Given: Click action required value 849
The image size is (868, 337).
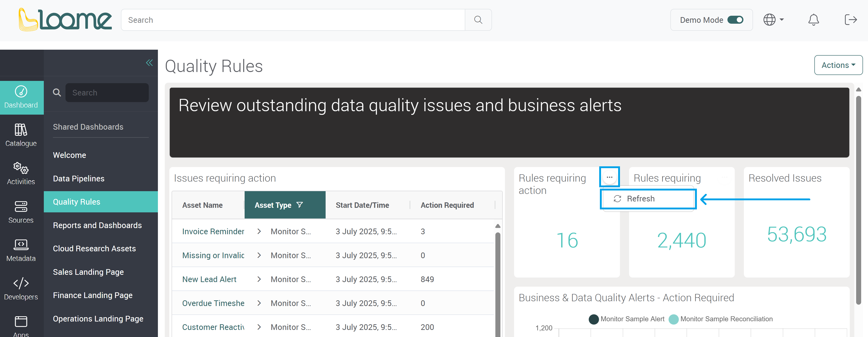Looking at the screenshot, I should [427, 279].
